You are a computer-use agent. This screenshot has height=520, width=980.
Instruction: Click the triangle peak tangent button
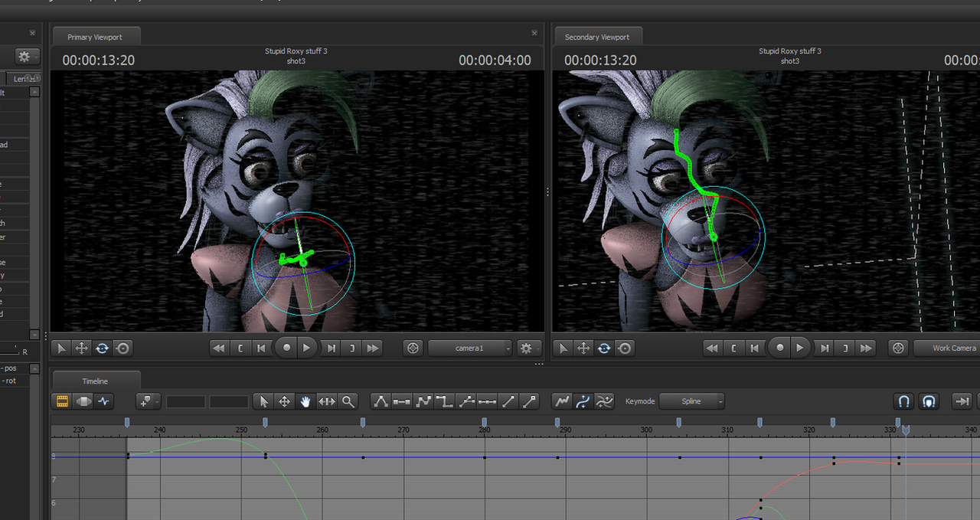coord(381,401)
